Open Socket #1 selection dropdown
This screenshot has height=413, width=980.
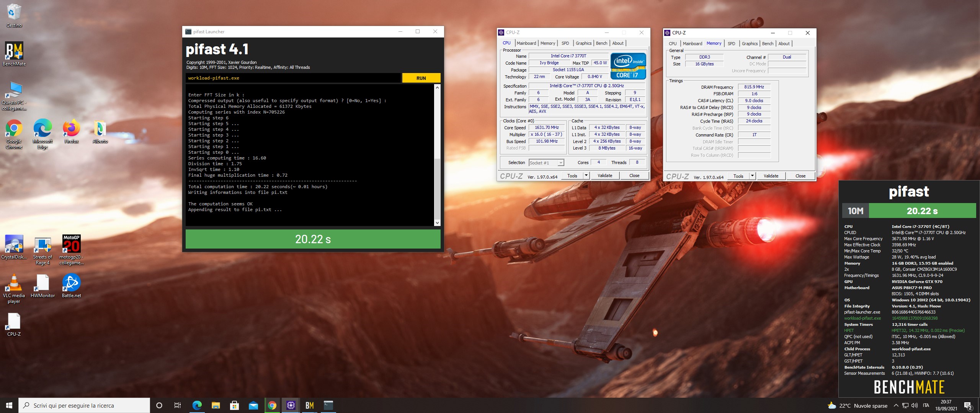[x=546, y=163]
